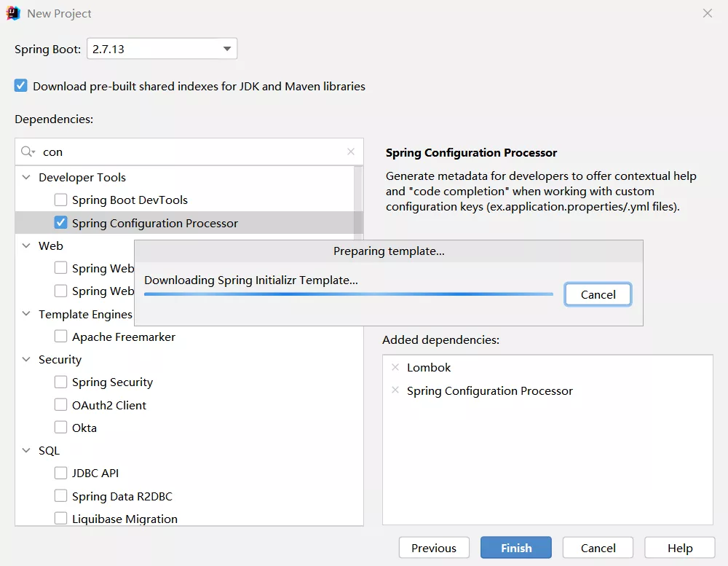Tick the OAuth2 Client checkbox
728x566 pixels.
point(61,405)
